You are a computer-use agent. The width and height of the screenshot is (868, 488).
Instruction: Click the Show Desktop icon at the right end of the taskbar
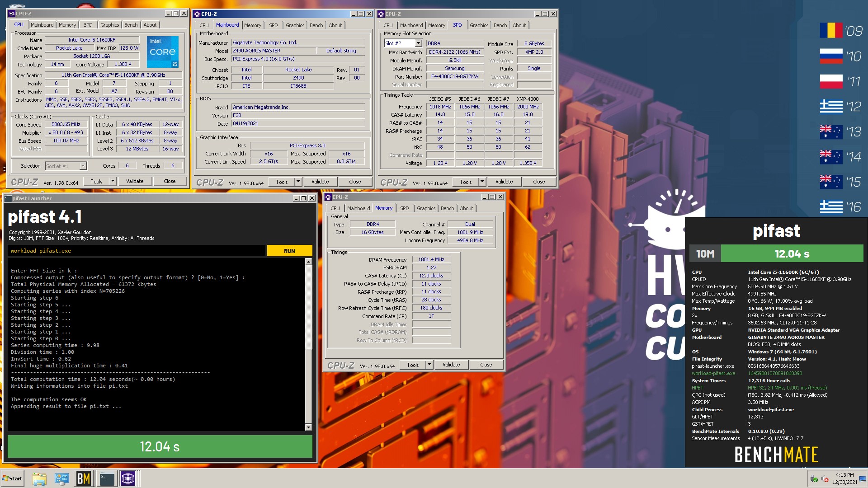tap(863, 479)
